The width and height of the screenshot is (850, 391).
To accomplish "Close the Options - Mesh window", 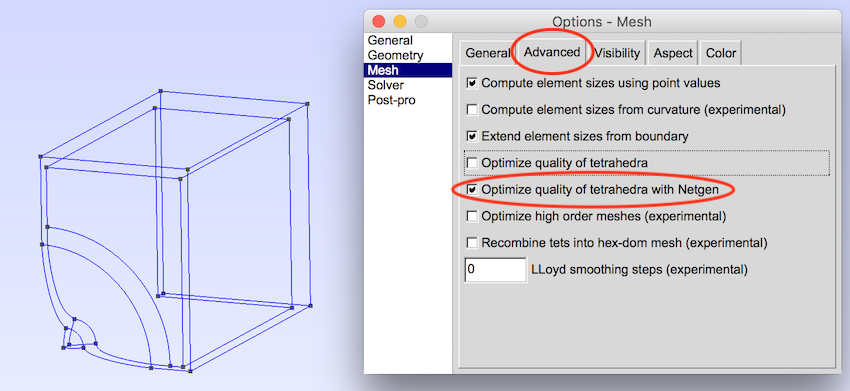I will (x=378, y=22).
